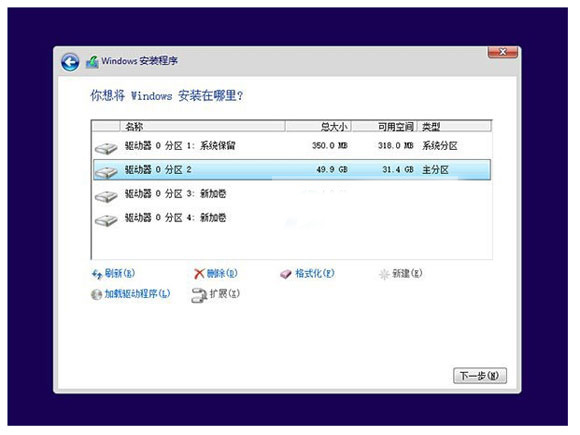Viewport: 580px width, 435px height.
Task: Click the 新建(E) link
Action: point(407,273)
